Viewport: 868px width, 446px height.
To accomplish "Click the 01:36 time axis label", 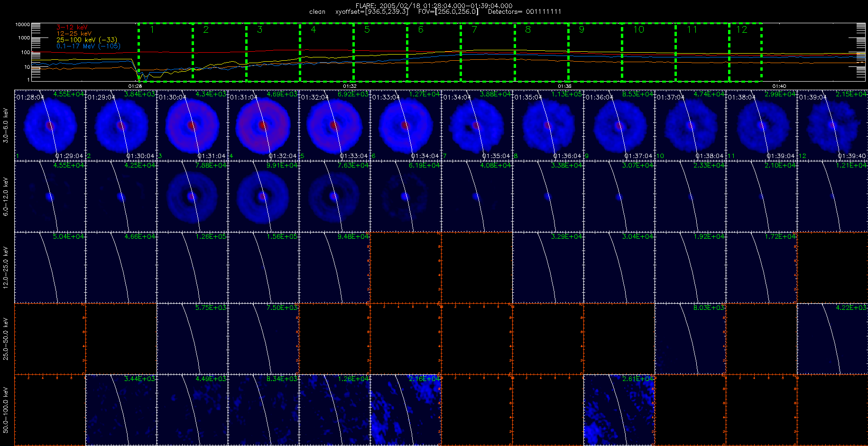I will point(564,86).
